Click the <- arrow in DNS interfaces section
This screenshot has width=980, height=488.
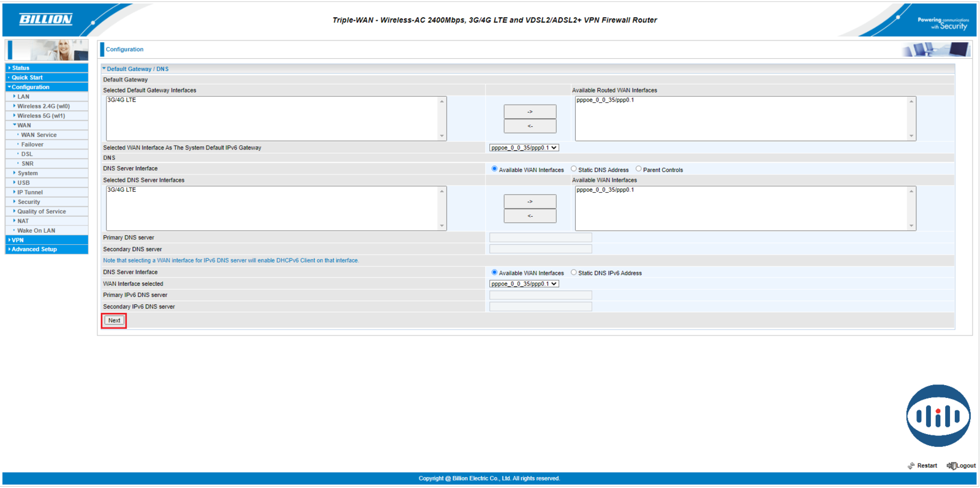click(x=530, y=216)
